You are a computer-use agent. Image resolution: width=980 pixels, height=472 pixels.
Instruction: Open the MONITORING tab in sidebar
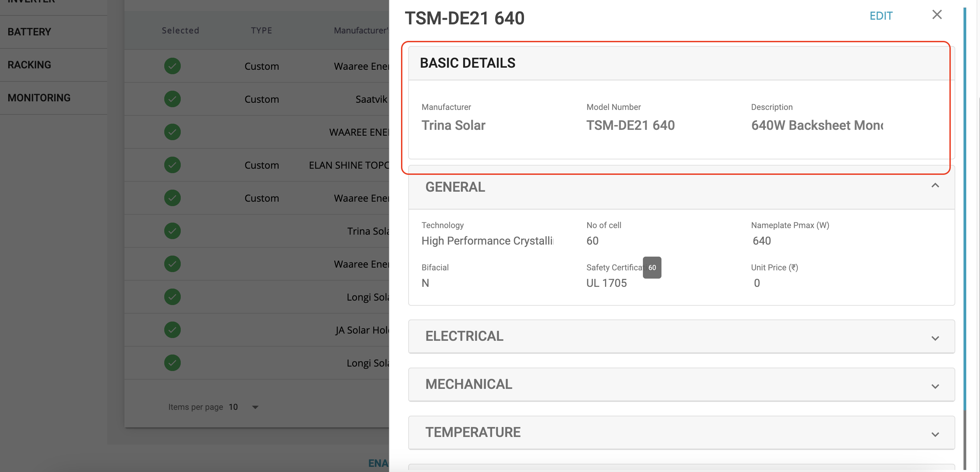39,98
